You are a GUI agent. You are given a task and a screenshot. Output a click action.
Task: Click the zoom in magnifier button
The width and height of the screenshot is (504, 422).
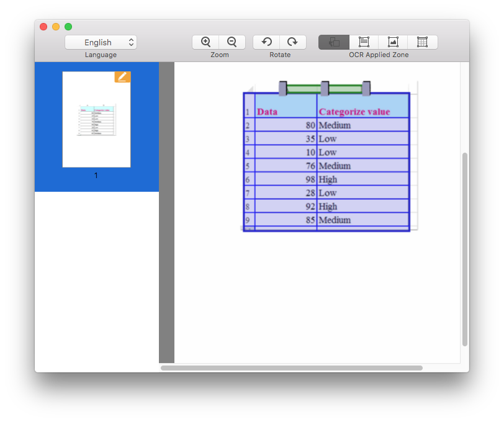coord(205,42)
